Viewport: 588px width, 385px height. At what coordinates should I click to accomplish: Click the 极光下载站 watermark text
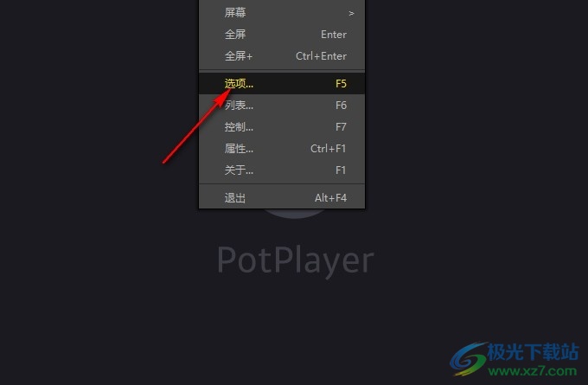pos(533,352)
